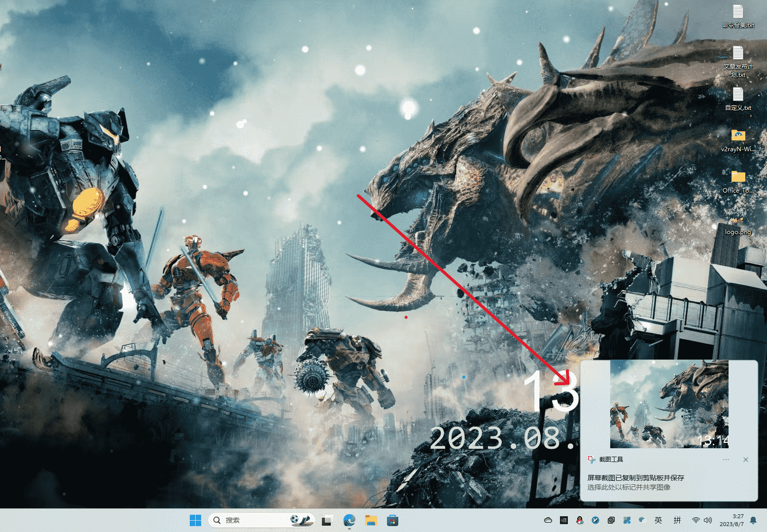Open the OneDrive cloud tray icon
The width and height of the screenshot is (767, 532).
(548, 520)
